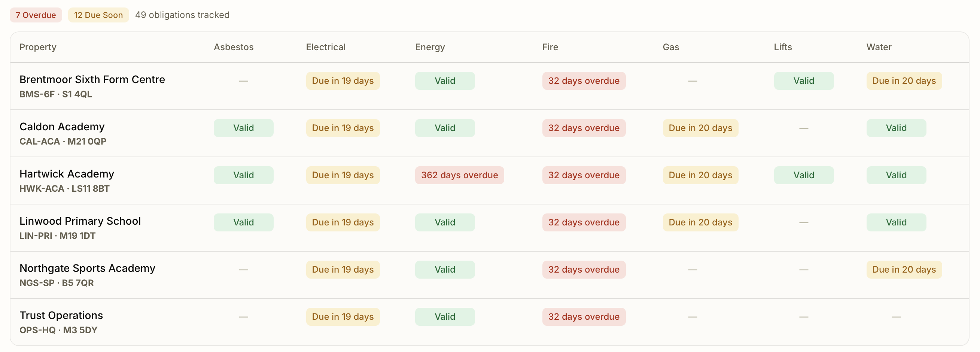Open Linwood Primary School property
The image size is (980, 352).
pyautogui.click(x=80, y=221)
